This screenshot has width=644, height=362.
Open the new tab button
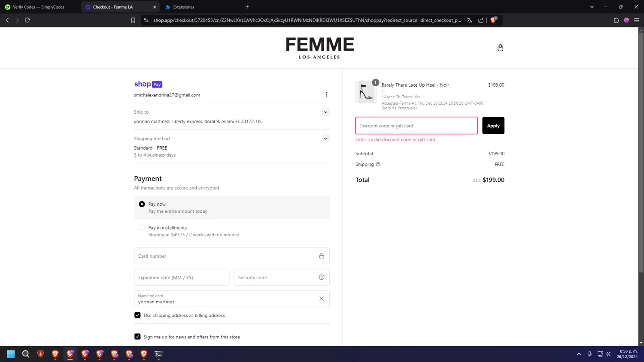(x=247, y=7)
